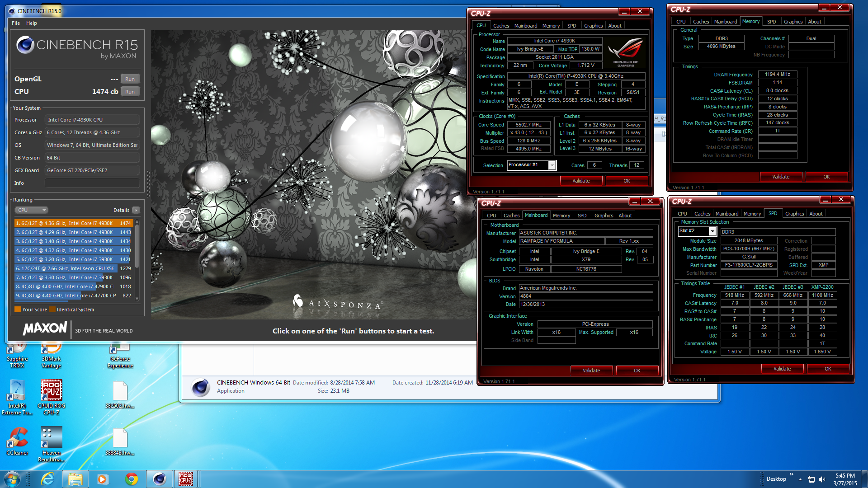Image resolution: width=868 pixels, height=488 pixels.
Task: Click OK in CPU-Z Memory window
Action: (x=826, y=177)
